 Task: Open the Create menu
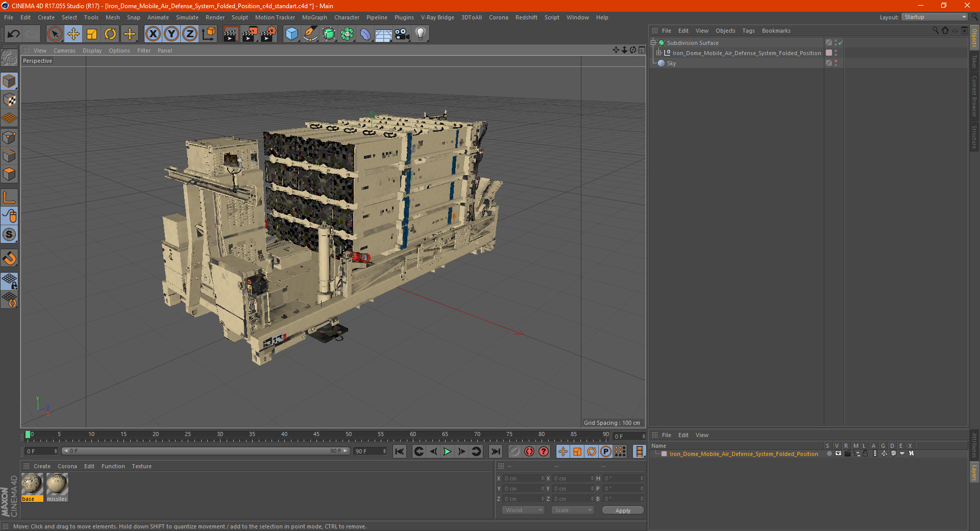coord(46,17)
